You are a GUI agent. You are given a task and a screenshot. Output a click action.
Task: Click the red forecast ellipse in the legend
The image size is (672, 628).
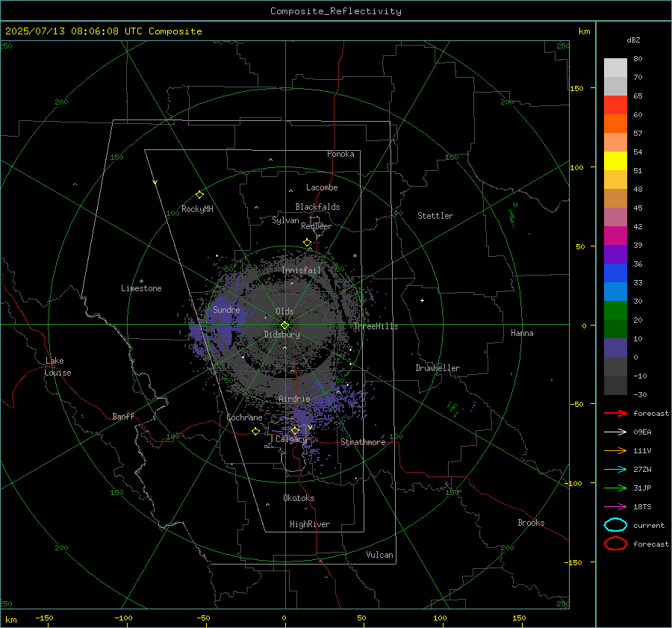(x=615, y=544)
